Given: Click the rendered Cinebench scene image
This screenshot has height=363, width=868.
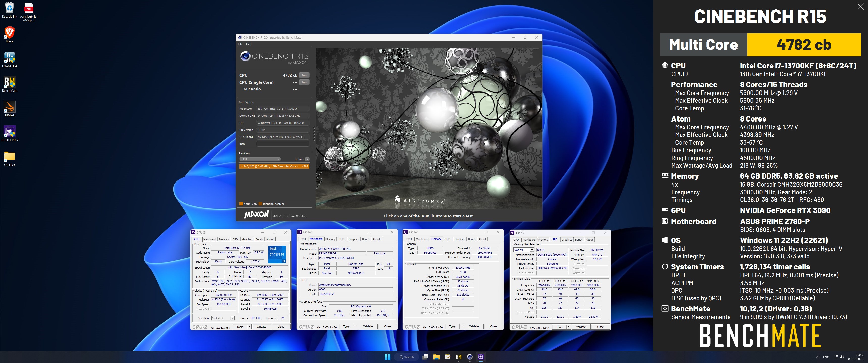Looking at the screenshot, I should pyautogui.click(x=429, y=128).
